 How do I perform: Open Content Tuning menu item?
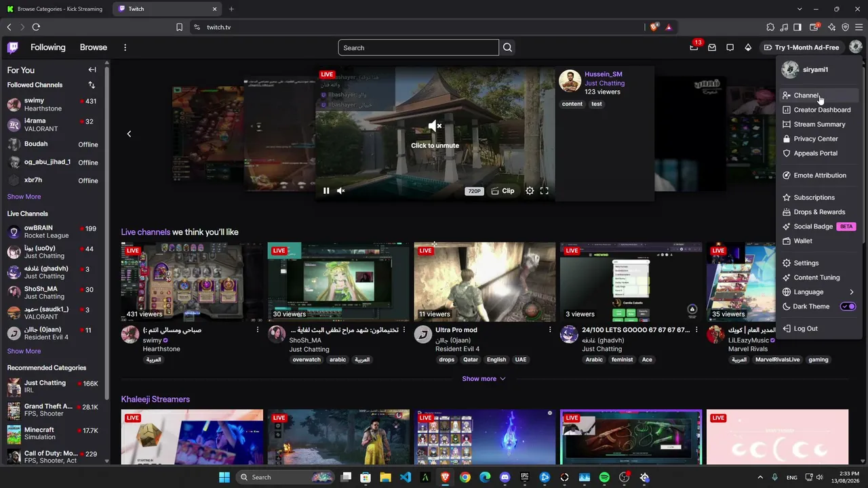(818, 278)
